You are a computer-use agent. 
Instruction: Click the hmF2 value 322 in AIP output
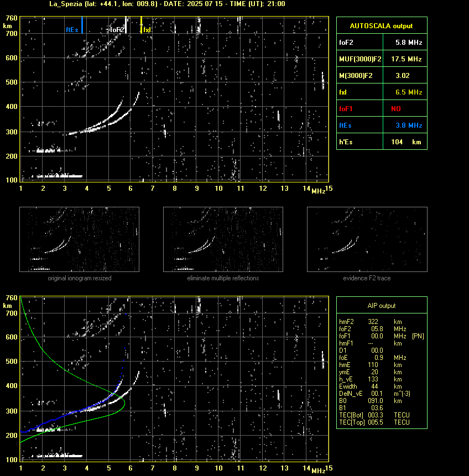[x=373, y=322]
